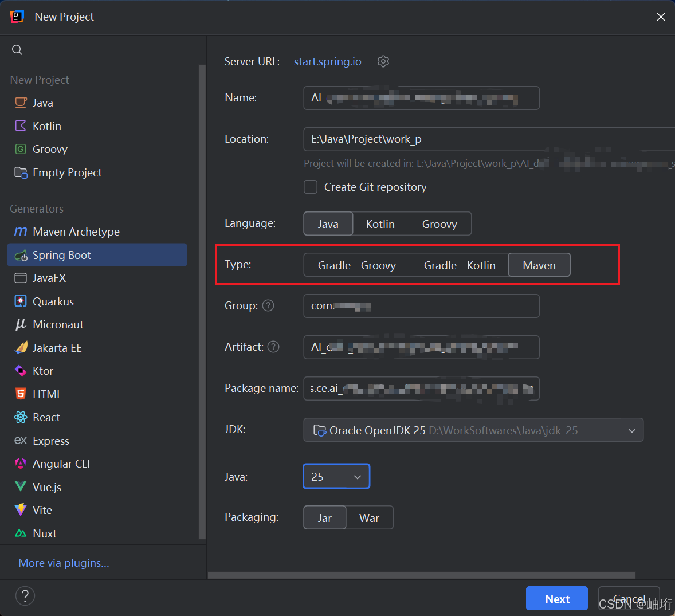The width and height of the screenshot is (675, 616).
Task: Choose React generator icon
Action: coord(21,417)
